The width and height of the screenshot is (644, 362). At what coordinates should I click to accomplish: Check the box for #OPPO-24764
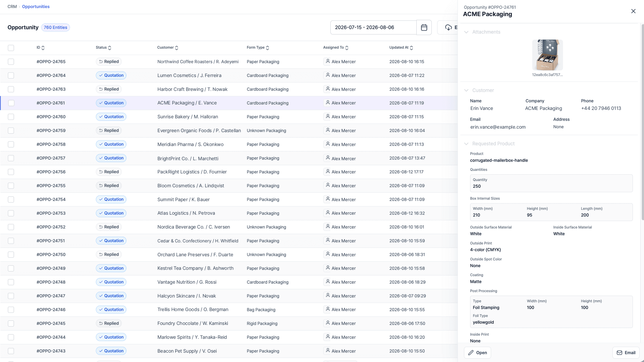11,75
